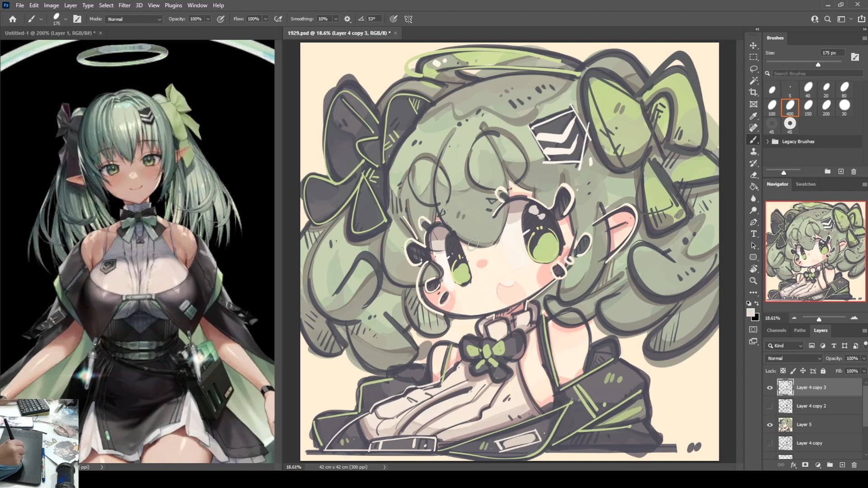Select the Move tool
Viewport: 868px width, 488px height.
click(753, 46)
